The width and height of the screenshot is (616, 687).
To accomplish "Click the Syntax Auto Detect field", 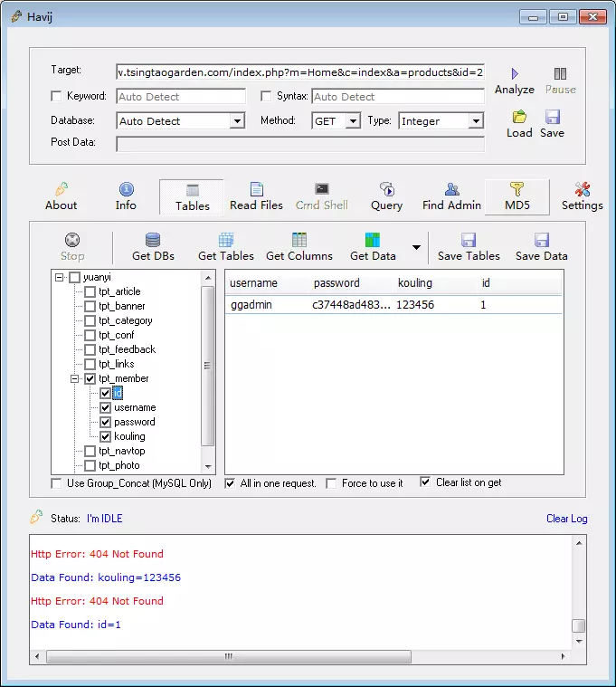I will 398,96.
